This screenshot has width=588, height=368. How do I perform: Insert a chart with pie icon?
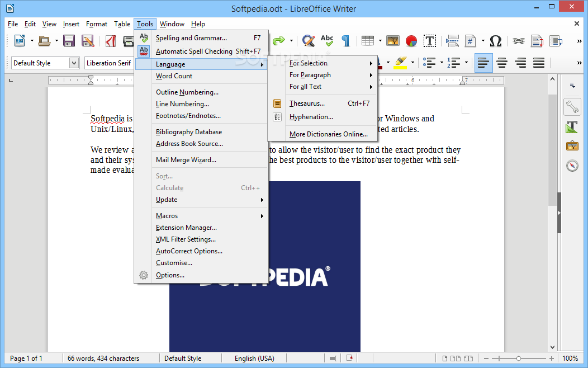click(411, 40)
